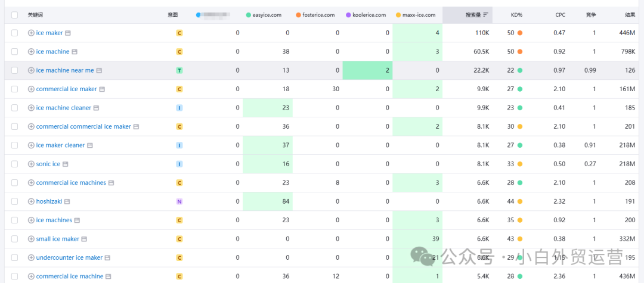Click the T intent badge for ice machine near me
Image resolution: width=644 pixels, height=283 pixels.
(179, 70)
